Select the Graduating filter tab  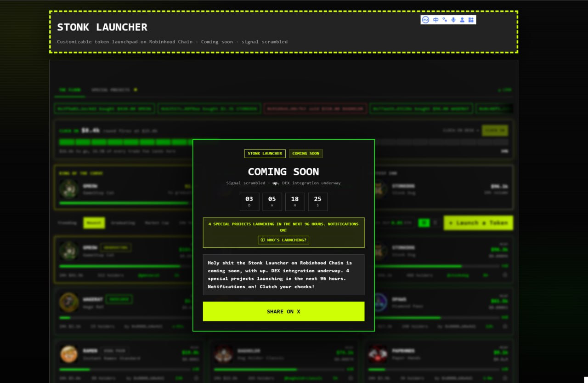click(123, 223)
